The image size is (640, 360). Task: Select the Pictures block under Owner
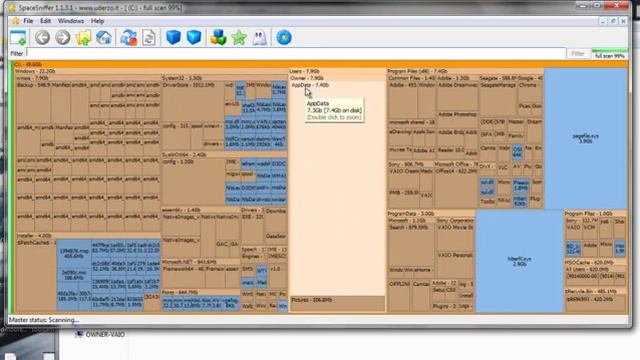(337, 304)
